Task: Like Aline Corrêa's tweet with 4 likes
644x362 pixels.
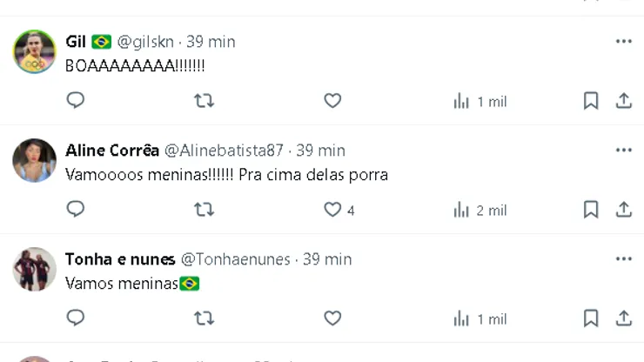Action: tap(332, 210)
